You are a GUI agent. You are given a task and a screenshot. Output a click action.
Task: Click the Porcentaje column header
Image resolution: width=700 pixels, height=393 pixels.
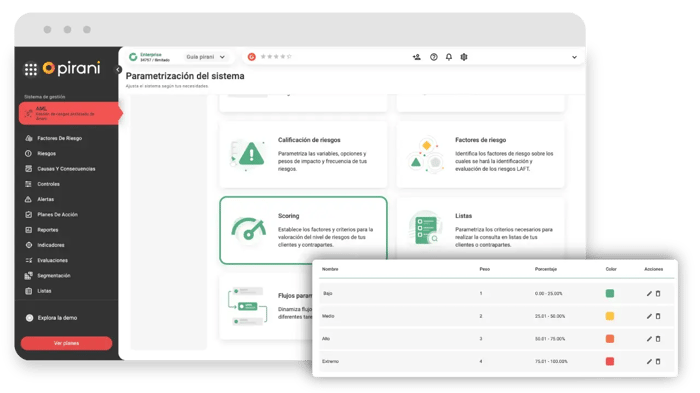(x=546, y=269)
